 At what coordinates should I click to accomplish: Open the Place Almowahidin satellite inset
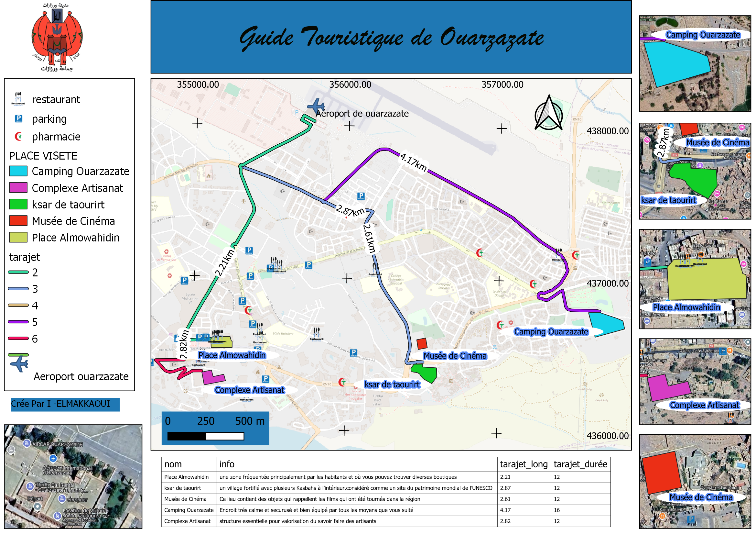[695, 279]
